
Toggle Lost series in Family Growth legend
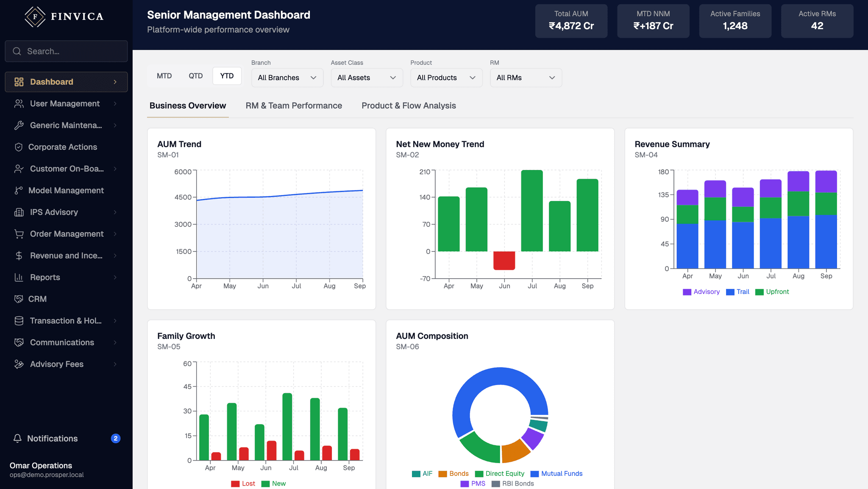243,483
